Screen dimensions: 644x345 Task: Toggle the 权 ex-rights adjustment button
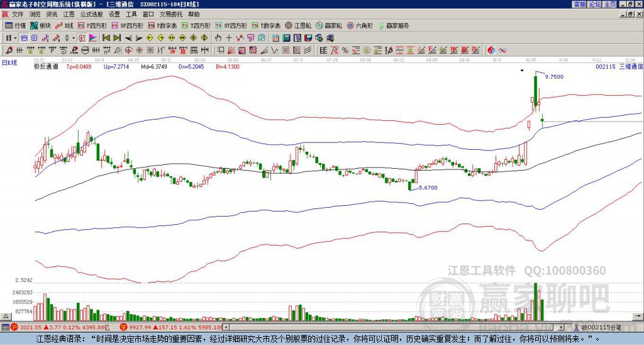tap(81, 38)
